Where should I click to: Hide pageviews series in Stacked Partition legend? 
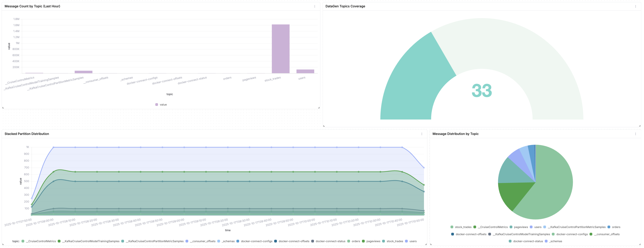pyautogui.click(x=373, y=242)
